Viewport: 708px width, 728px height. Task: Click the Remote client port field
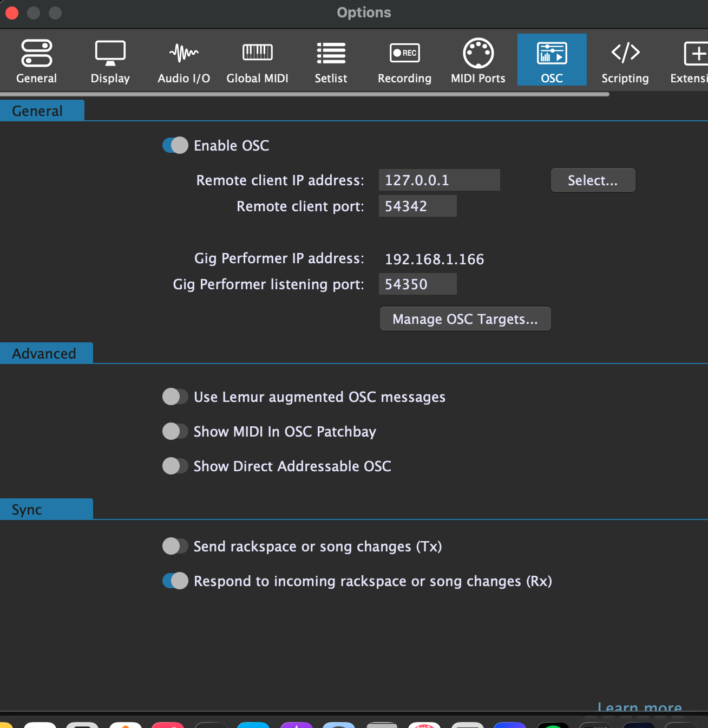coord(417,206)
